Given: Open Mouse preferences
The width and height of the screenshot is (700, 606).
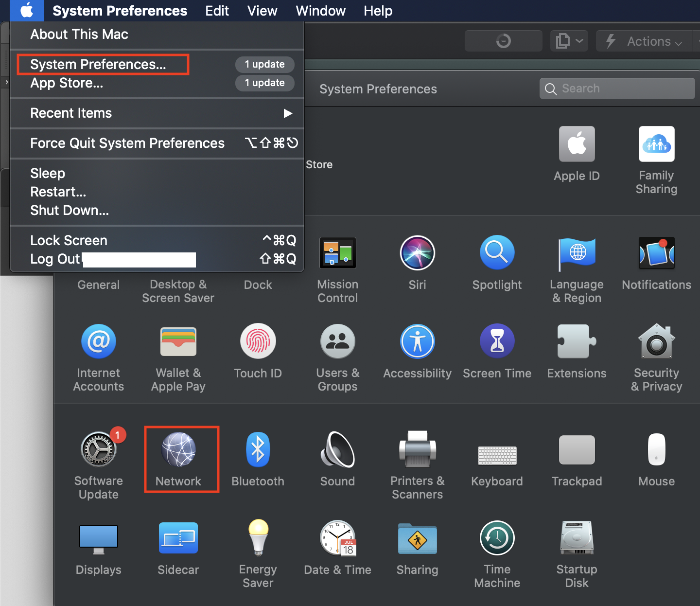Looking at the screenshot, I should (656, 460).
